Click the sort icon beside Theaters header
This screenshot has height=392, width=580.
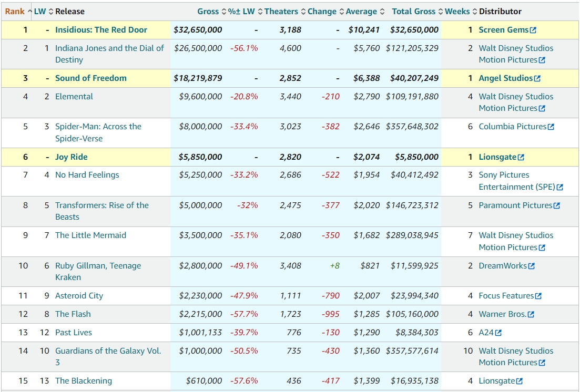pos(303,12)
